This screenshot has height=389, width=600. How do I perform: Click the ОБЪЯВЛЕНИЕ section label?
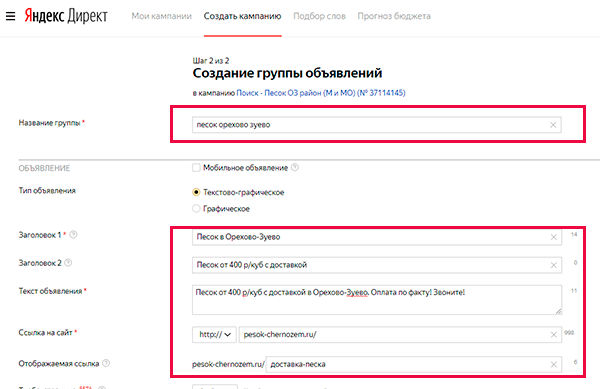pos(44,168)
